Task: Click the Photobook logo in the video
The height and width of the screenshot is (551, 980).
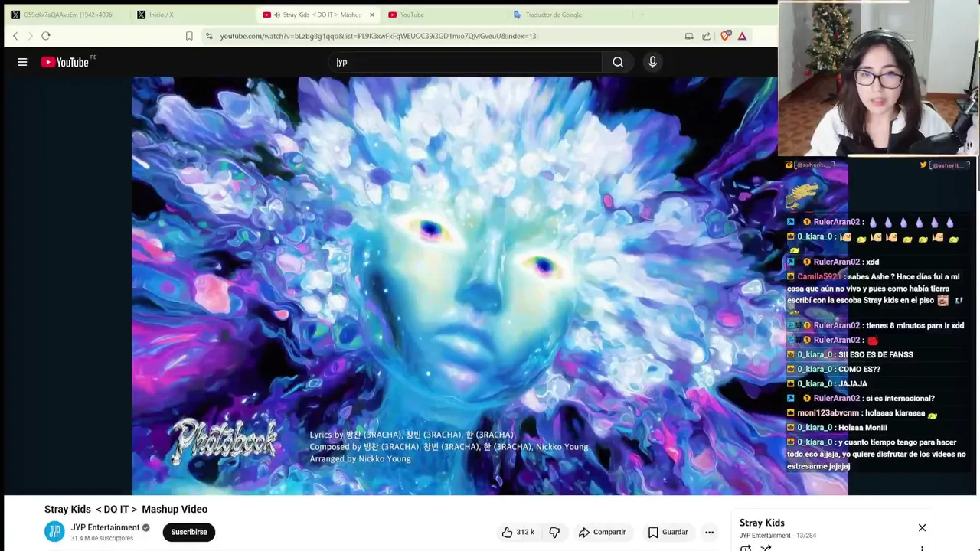Action: [x=224, y=441]
